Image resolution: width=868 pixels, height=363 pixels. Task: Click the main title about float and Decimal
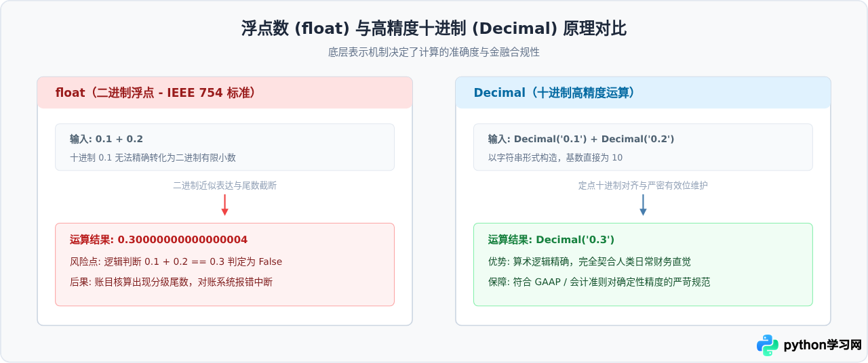pyautogui.click(x=434, y=28)
